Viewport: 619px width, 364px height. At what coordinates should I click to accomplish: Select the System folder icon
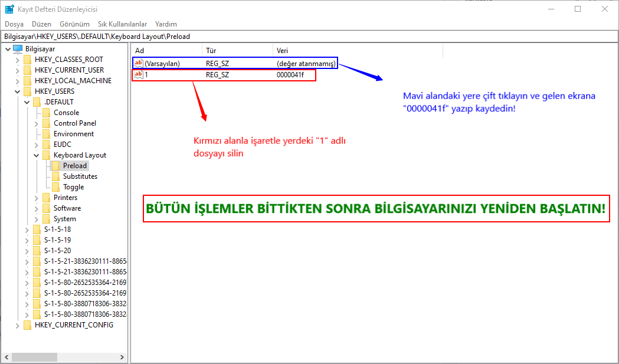click(46, 219)
